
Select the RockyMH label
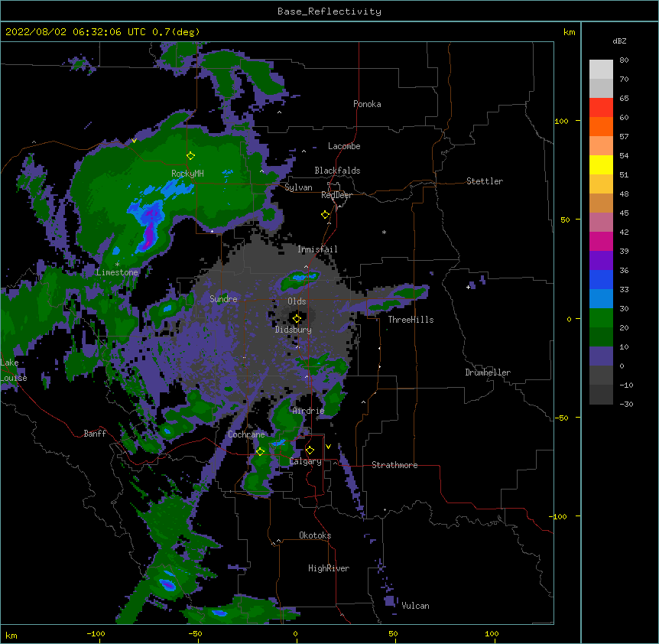coord(187,174)
